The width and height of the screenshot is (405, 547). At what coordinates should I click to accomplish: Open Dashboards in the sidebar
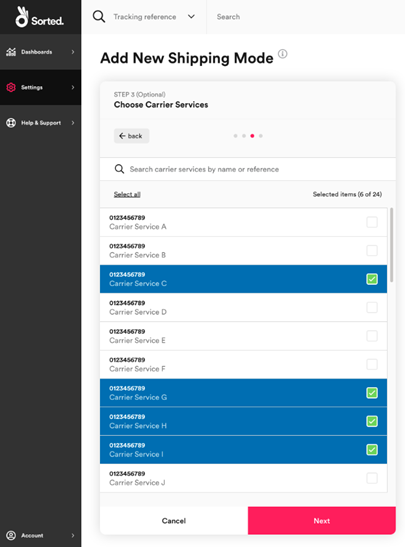tap(40, 52)
